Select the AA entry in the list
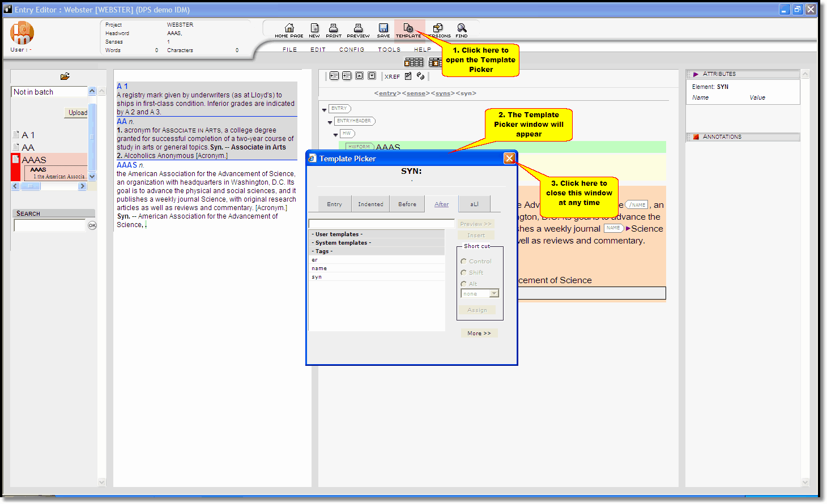Image resolution: width=827 pixels, height=504 pixels. tap(28, 147)
